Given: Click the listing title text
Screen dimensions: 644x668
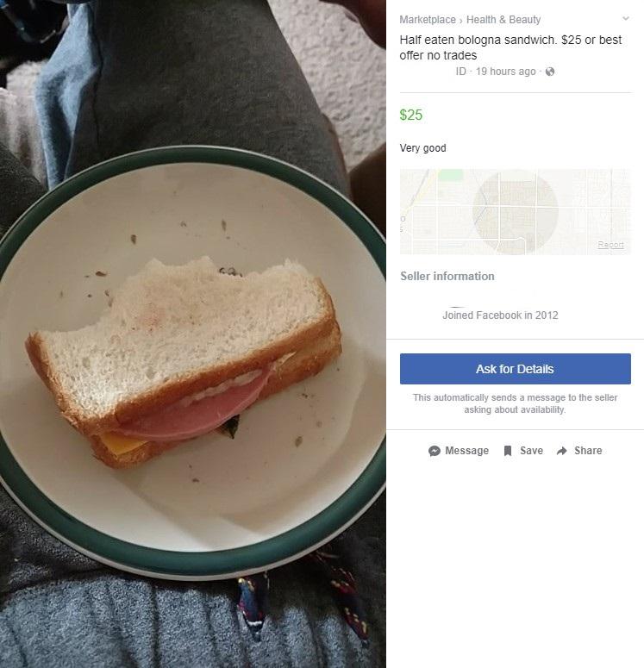Looking at the screenshot, I should click(x=510, y=47).
